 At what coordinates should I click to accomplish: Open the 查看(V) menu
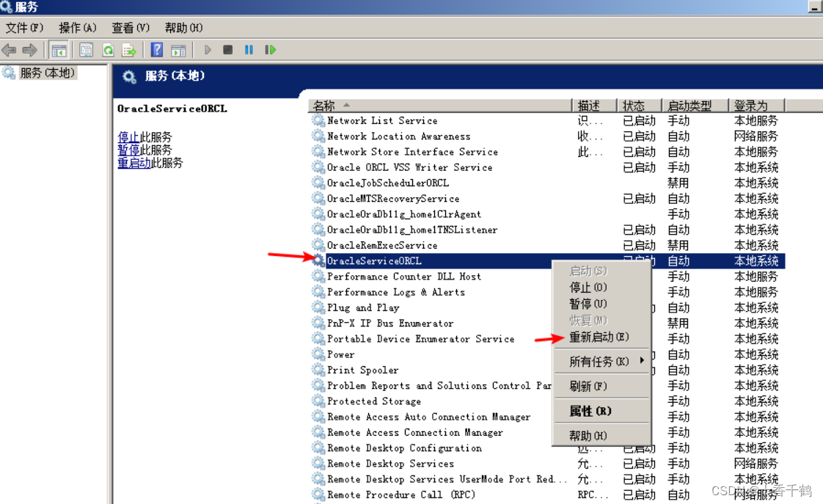tap(130, 28)
